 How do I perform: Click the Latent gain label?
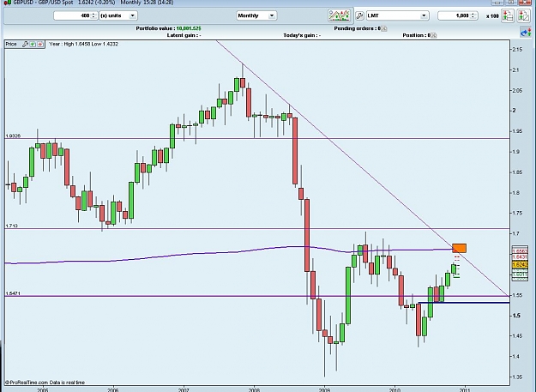184,35
